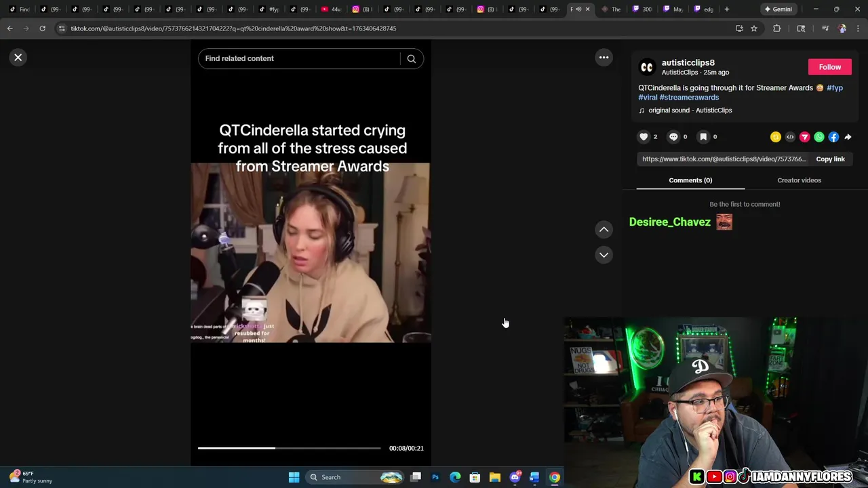
Task: Click the yellow repost icon
Action: point(776,137)
